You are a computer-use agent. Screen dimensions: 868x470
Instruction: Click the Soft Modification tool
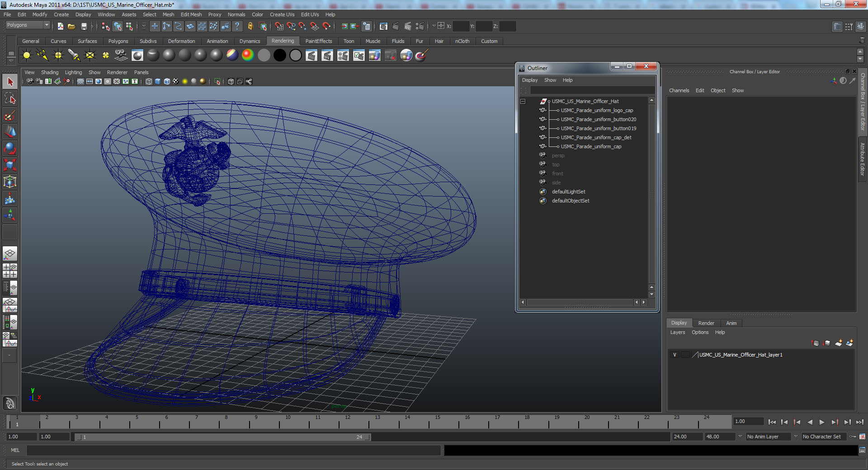tap(10, 198)
